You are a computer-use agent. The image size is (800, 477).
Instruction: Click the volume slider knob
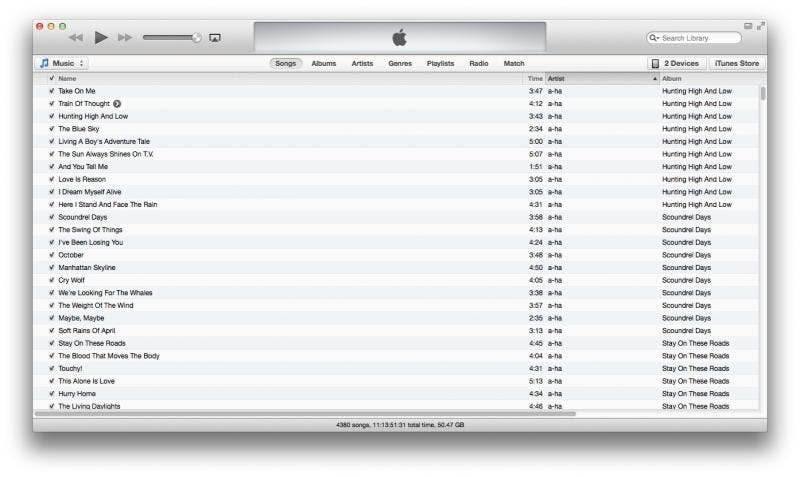point(196,37)
